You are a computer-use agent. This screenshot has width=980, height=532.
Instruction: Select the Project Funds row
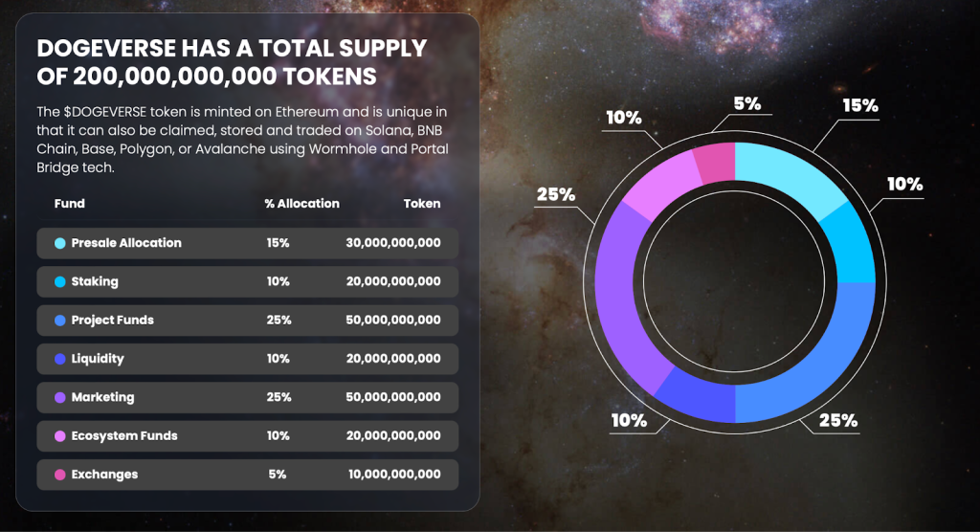248,321
